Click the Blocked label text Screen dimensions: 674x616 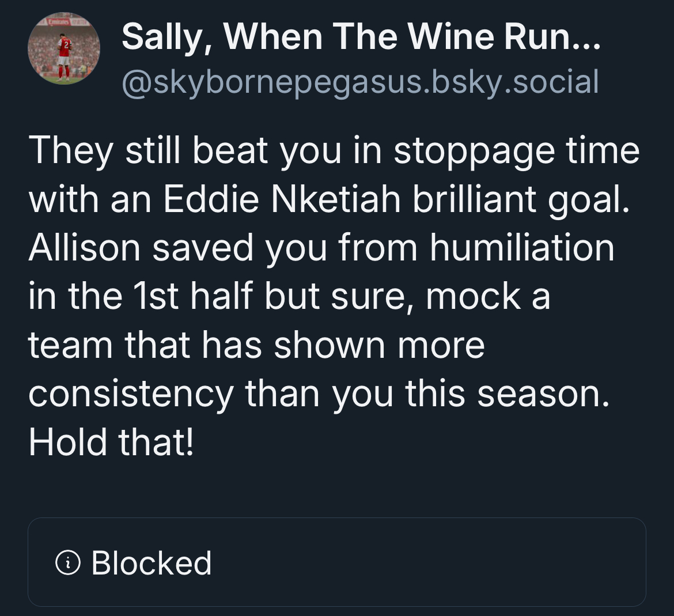152,562
